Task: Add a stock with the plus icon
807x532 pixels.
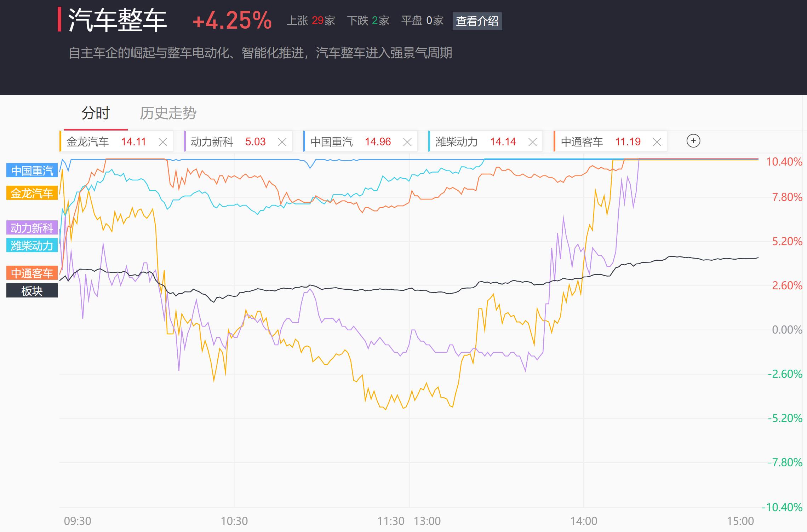Action: pos(693,141)
